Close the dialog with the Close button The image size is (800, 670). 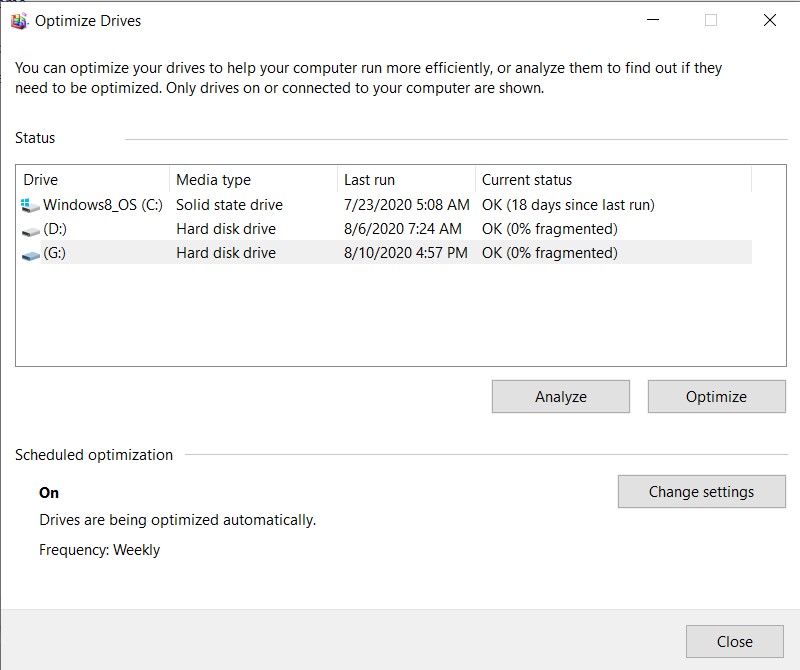[x=735, y=641]
